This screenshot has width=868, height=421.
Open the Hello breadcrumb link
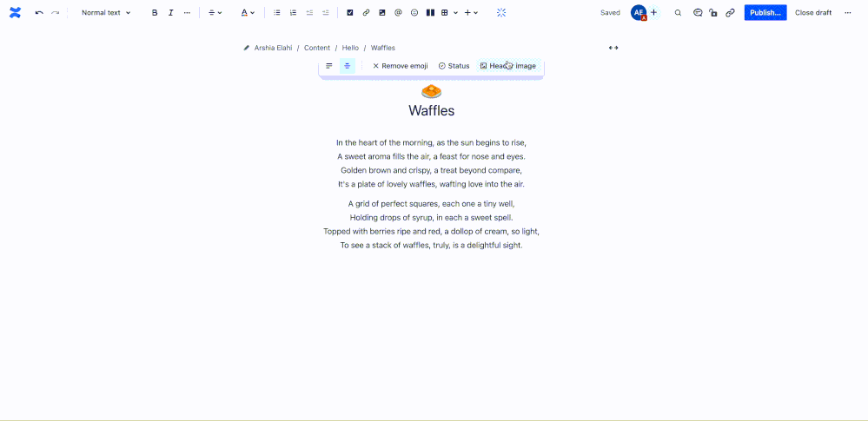(350, 48)
